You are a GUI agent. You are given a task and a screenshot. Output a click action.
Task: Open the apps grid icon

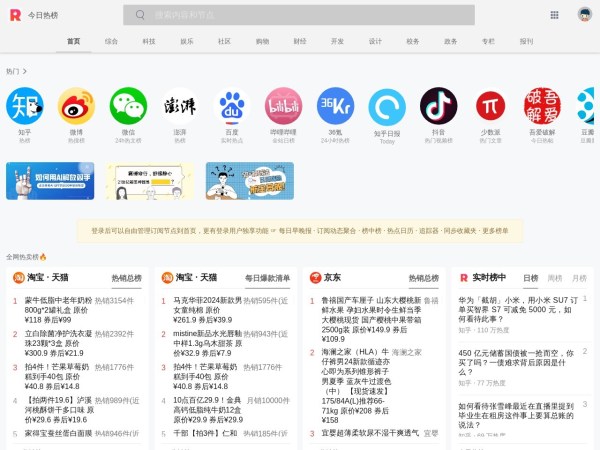click(554, 15)
